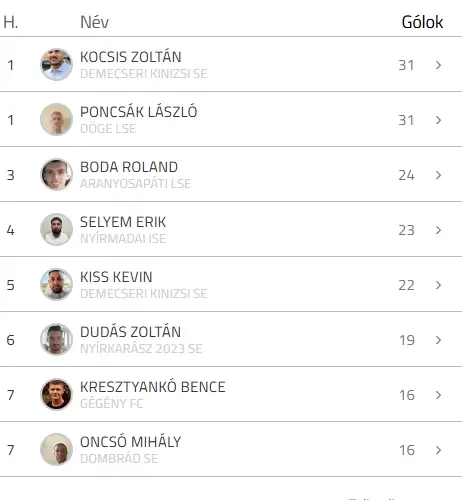This screenshot has width=462, height=500.
Task: Expand Oncsó Mihály row arrow
Action: pyautogui.click(x=439, y=450)
